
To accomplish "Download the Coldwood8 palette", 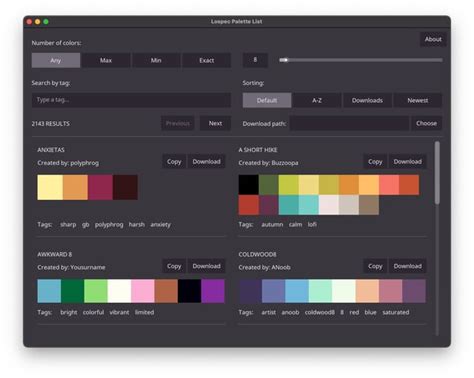I will tap(407, 266).
